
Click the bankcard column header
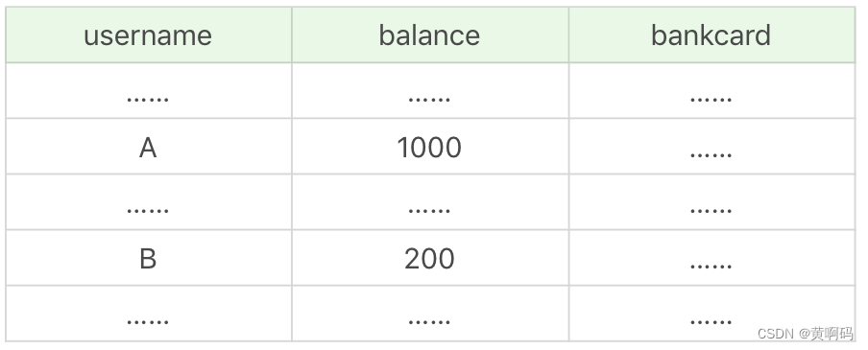coord(711,35)
